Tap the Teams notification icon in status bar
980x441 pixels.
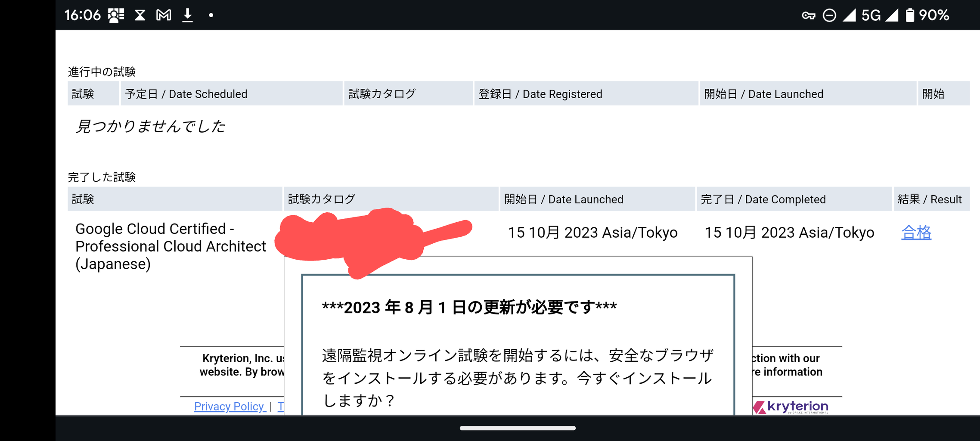pyautogui.click(x=116, y=16)
